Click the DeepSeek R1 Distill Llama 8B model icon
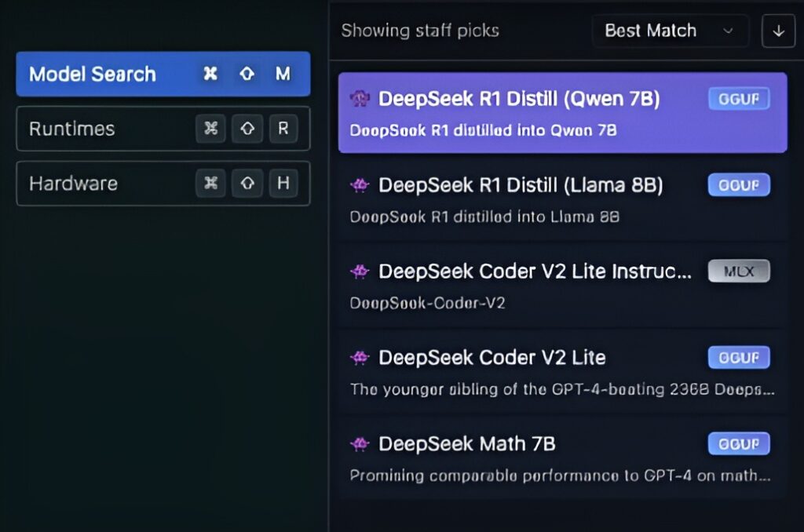Viewport: 804px width, 532px height. 360,185
